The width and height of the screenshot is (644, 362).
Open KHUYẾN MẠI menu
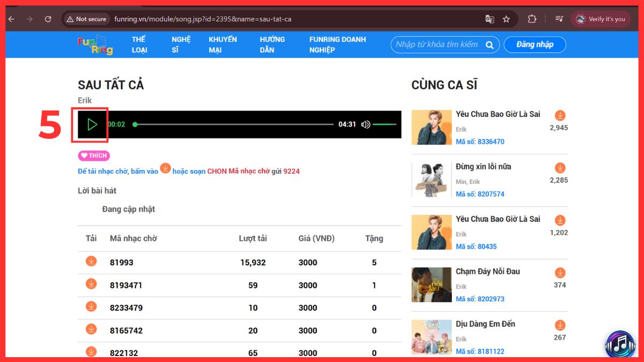tap(223, 45)
